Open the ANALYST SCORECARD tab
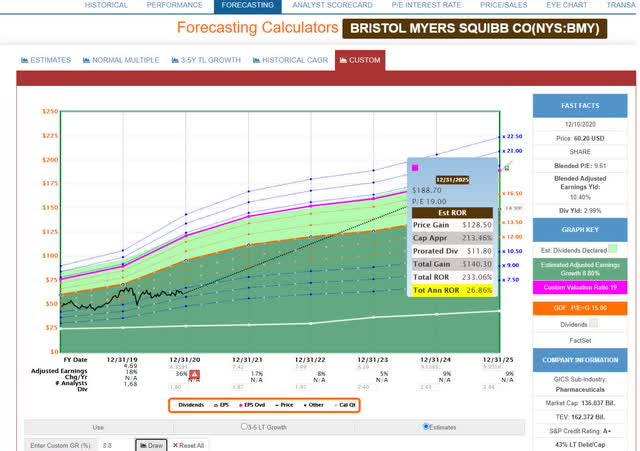The image size is (640, 451). (x=333, y=5)
